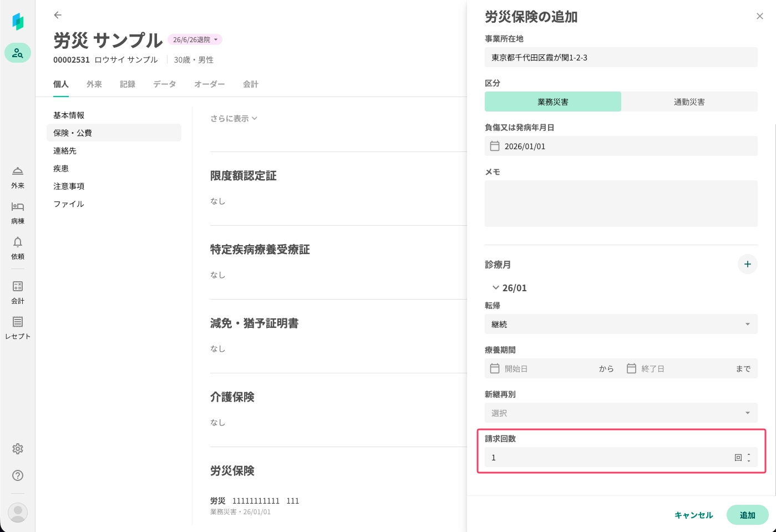Screen dimensions: 776x532
Task: Click the 減免・猶予証明書 section heading
Action: click(x=254, y=323)
